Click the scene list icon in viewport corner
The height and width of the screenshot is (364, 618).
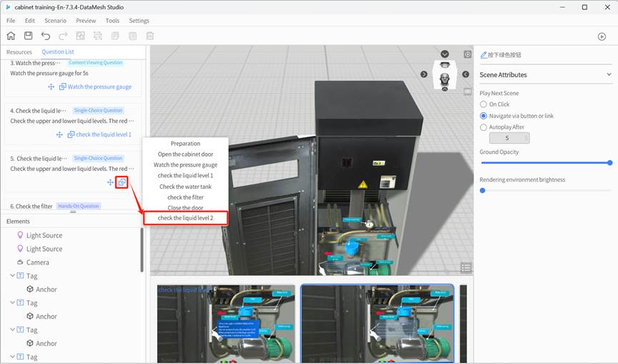click(x=466, y=267)
